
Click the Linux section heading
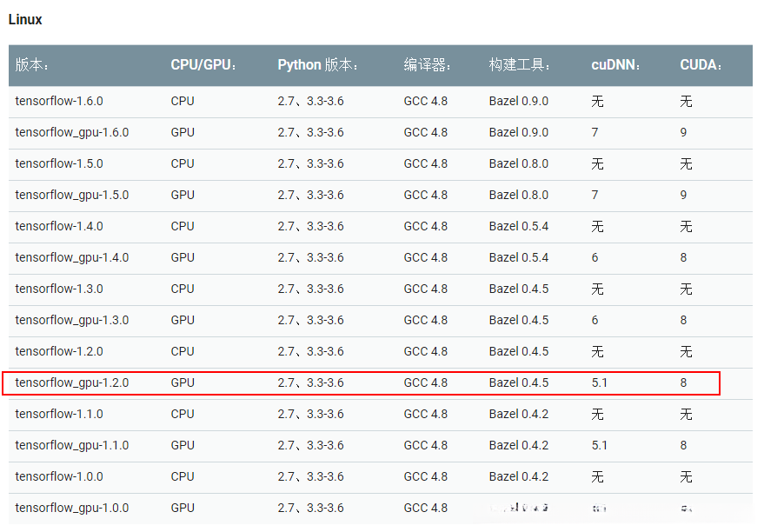[25, 19]
